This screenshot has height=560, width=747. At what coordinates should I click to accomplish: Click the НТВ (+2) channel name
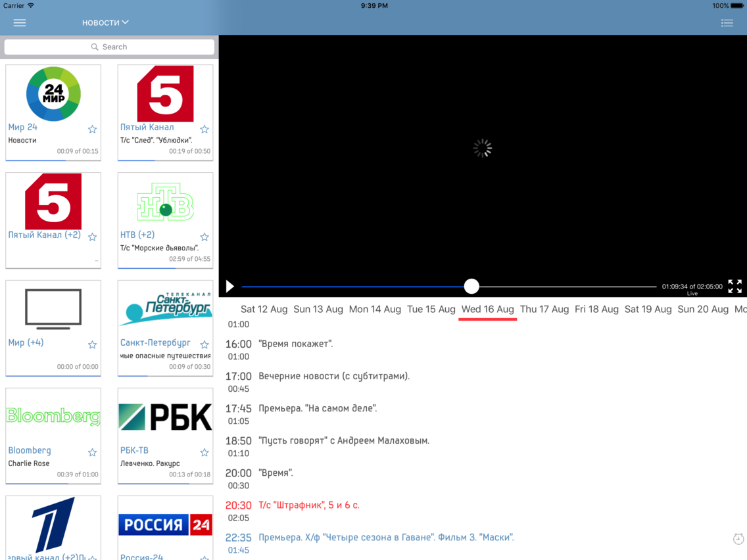137,235
